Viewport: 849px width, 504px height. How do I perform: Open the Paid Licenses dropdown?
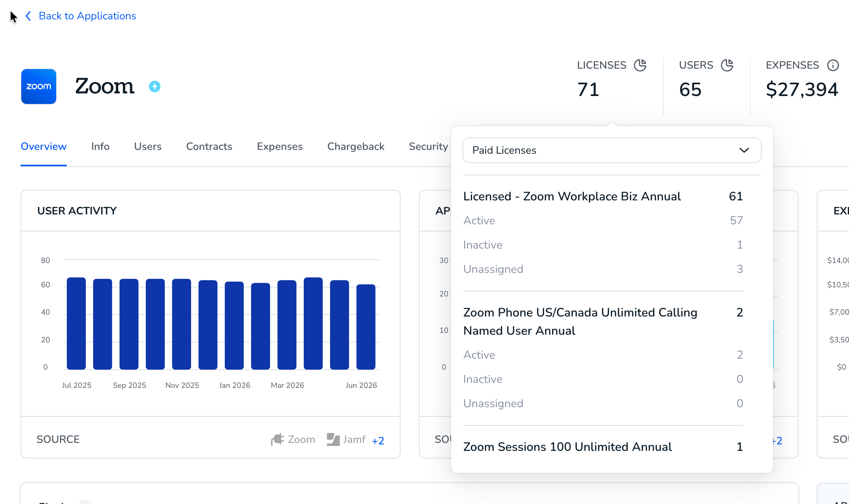point(612,150)
